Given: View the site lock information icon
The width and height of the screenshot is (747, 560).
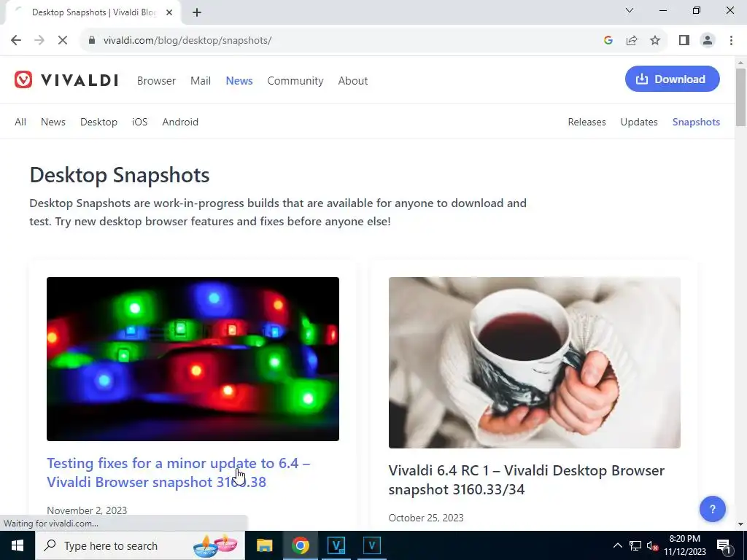Looking at the screenshot, I should click(x=92, y=41).
